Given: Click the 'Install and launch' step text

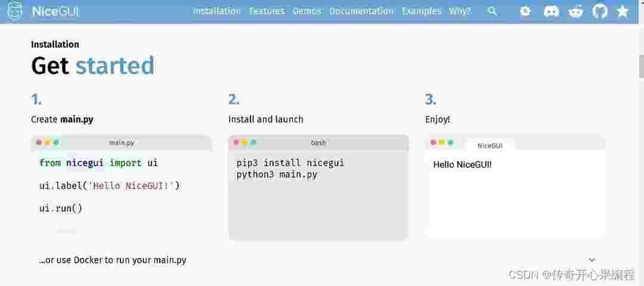Looking at the screenshot, I should coord(266,119).
